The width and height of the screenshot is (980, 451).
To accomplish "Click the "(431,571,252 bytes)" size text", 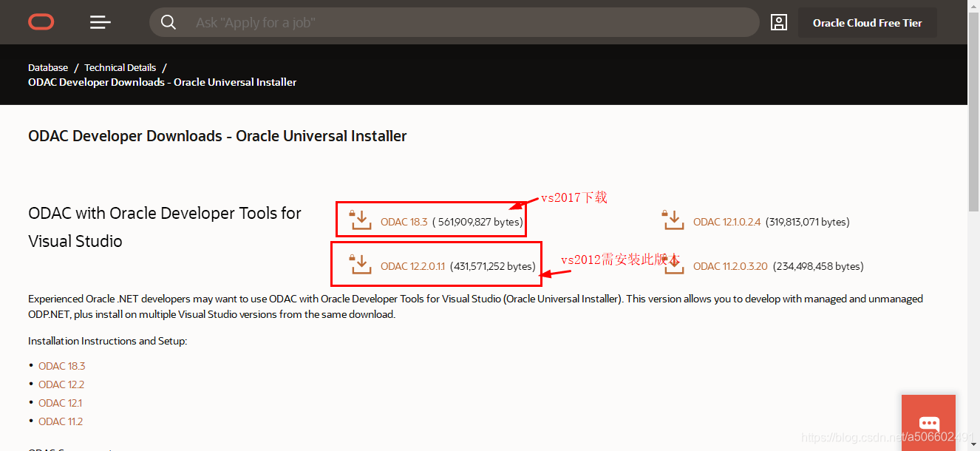I will pyautogui.click(x=492, y=266).
